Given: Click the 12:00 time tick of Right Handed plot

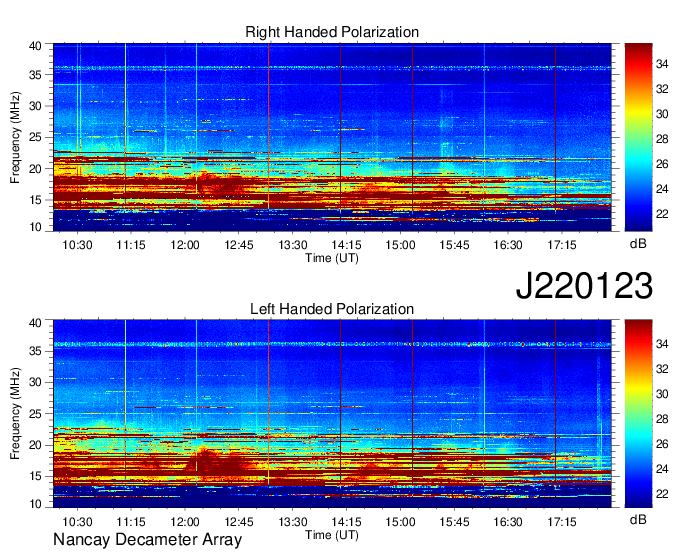Looking at the screenshot, I should pyautogui.click(x=185, y=245).
